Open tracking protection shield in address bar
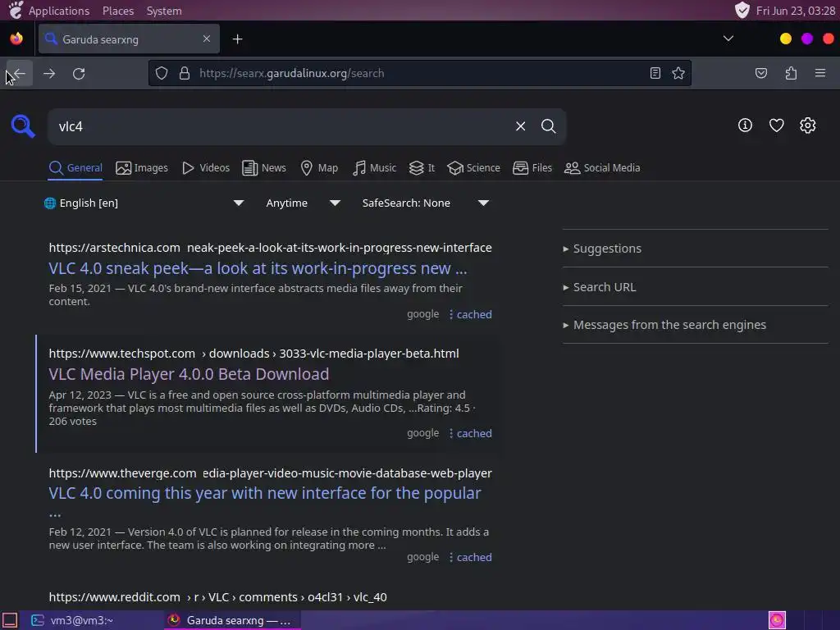Screen dimensions: 840x630 pyautogui.click(x=162, y=73)
